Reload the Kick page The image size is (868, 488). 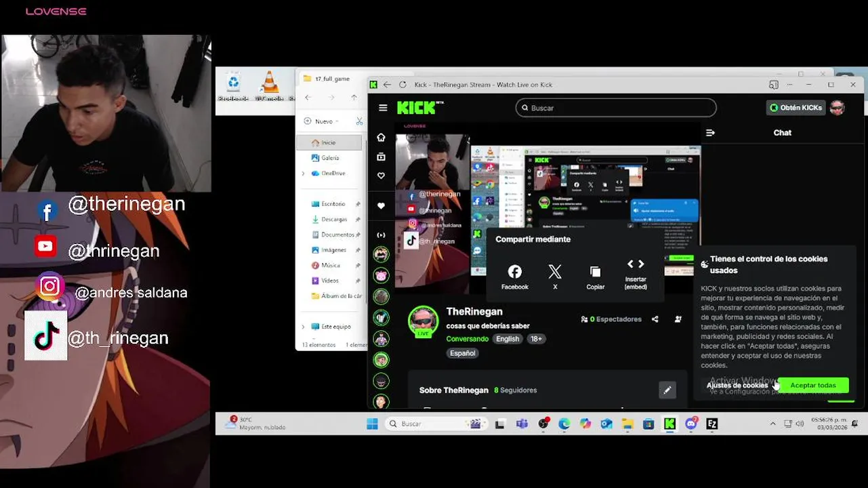coord(402,85)
